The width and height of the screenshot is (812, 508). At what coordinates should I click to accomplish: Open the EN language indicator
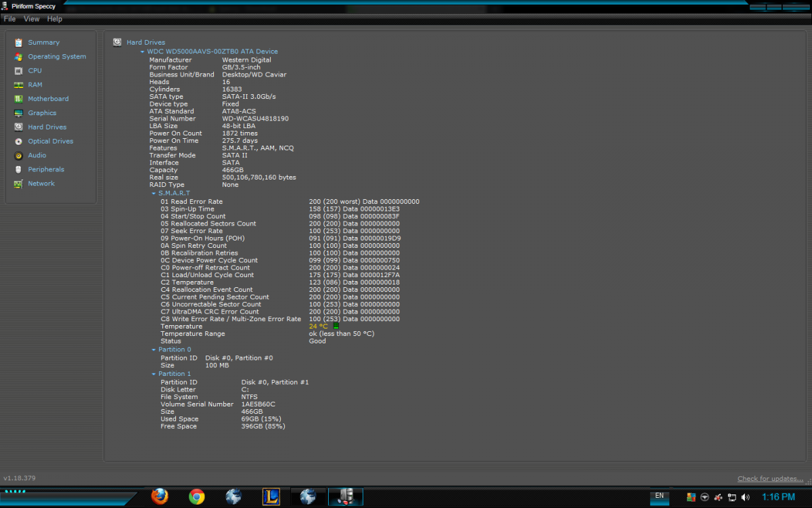(x=659, y=496)
